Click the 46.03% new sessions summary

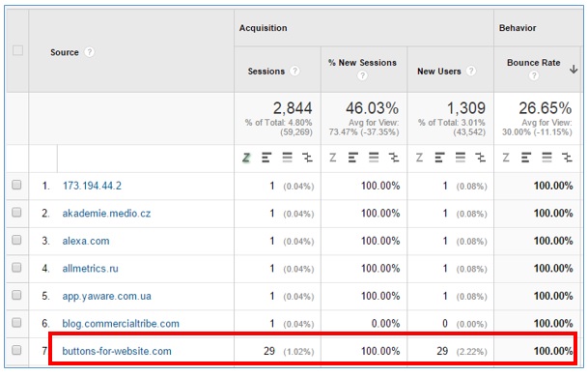[372, 108]
